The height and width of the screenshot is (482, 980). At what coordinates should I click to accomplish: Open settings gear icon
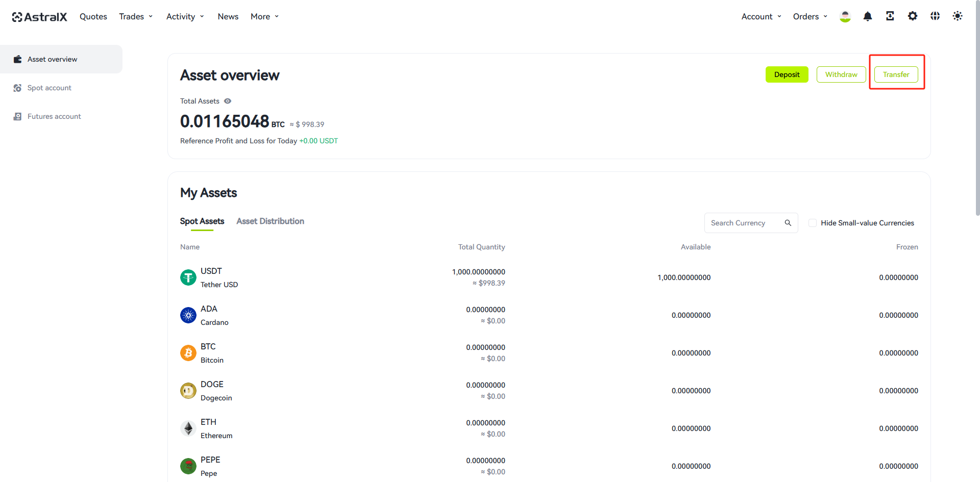pos(913,16)
